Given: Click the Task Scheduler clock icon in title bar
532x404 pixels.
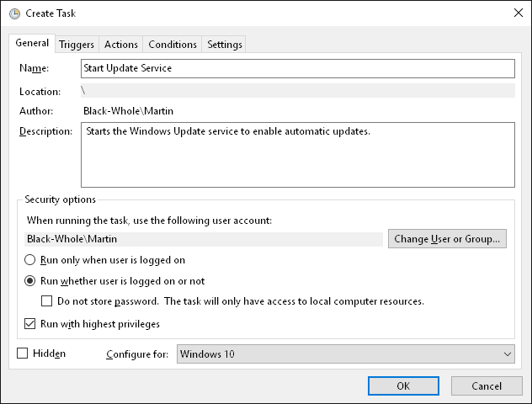Looking at the screenshot, I should [x=14, y=13].
